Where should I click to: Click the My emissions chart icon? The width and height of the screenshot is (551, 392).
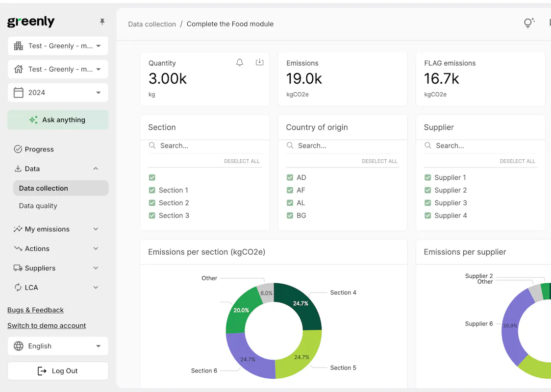18,229
